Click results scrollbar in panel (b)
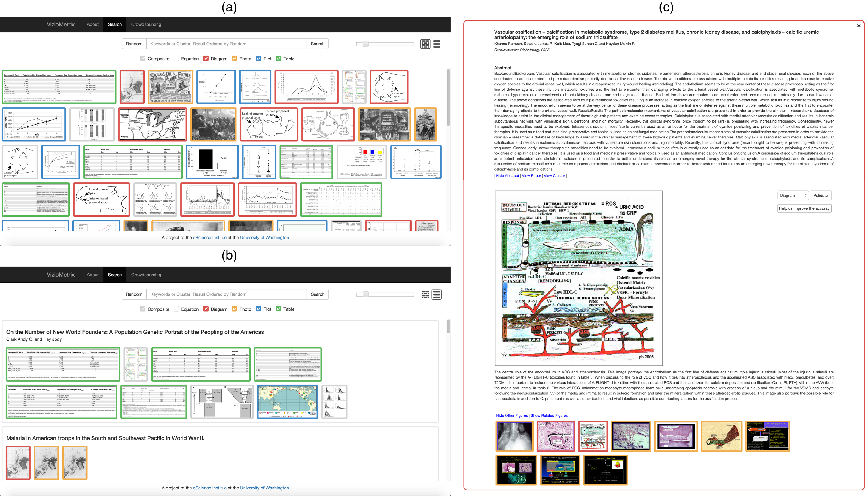868x496 pixels. point(448,326)
